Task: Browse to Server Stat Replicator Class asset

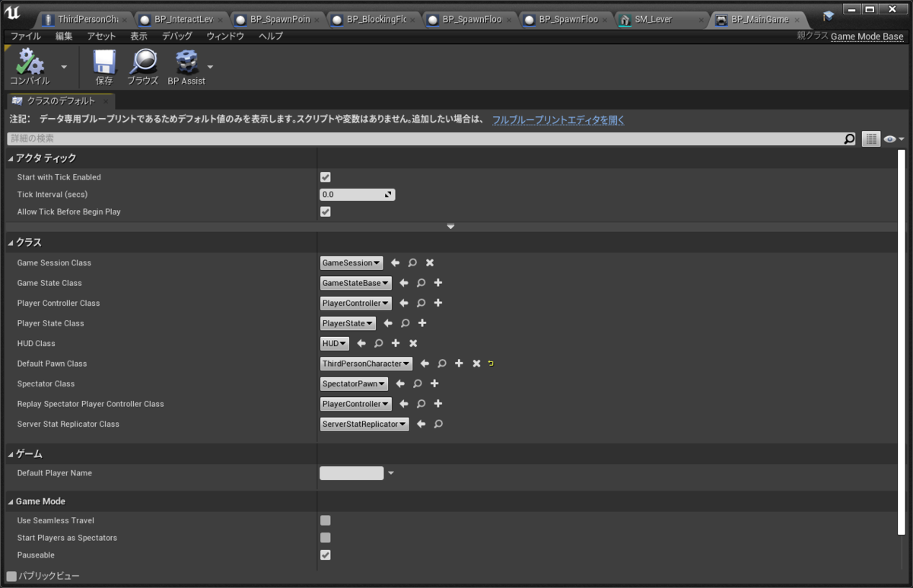Action: point(438,424)
